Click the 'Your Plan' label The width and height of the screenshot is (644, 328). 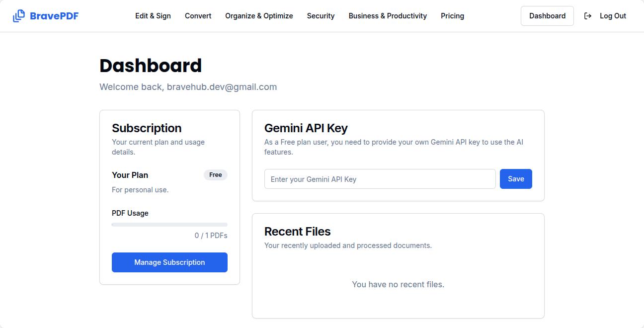coord(130,175)
